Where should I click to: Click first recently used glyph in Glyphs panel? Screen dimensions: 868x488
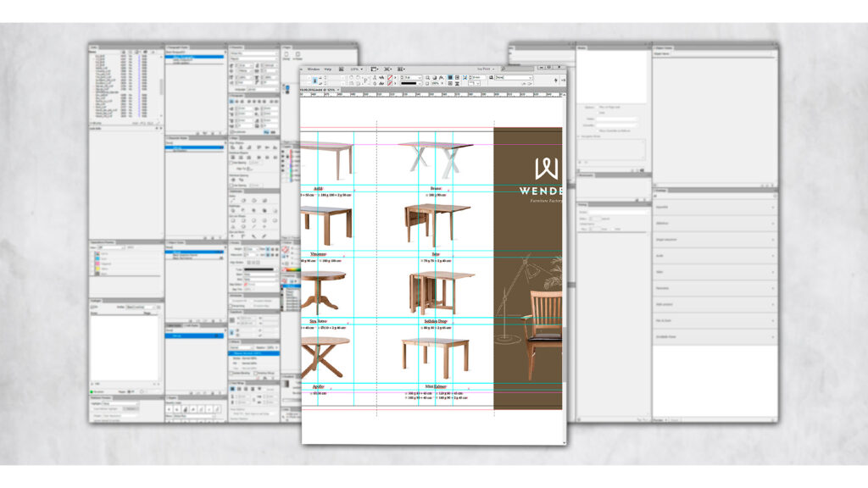(169, 409)
